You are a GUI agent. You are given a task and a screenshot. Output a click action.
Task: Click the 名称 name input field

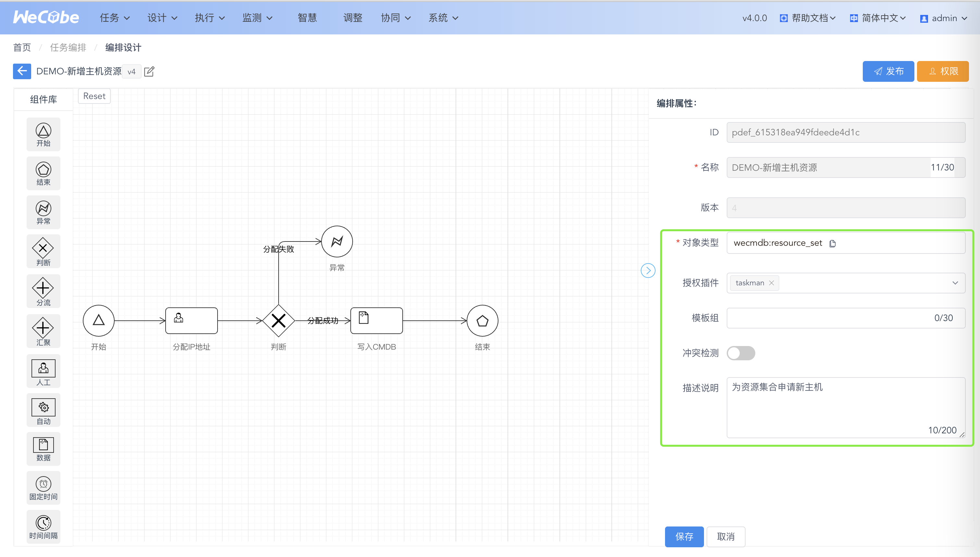pos(846,167)
